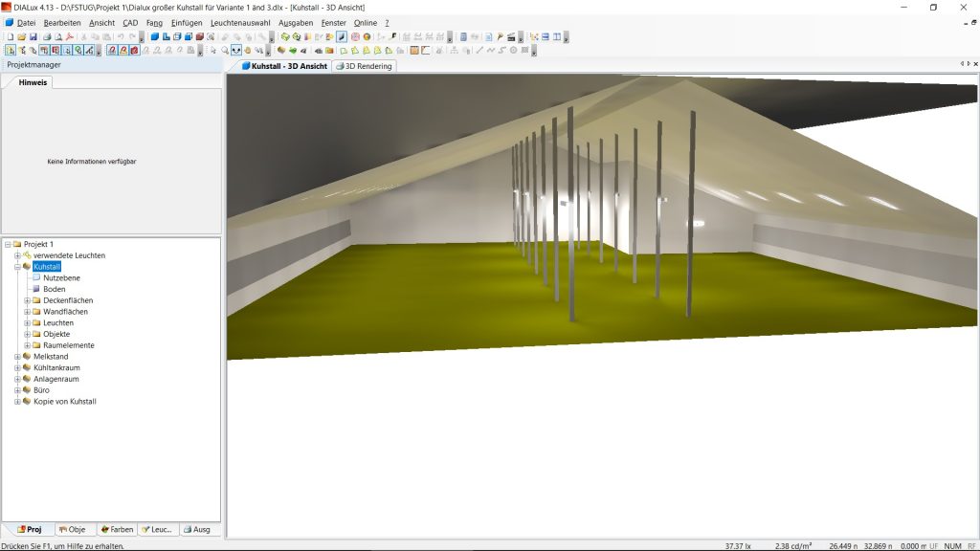Switch to the 3D Rendering tab

[364, 66]
